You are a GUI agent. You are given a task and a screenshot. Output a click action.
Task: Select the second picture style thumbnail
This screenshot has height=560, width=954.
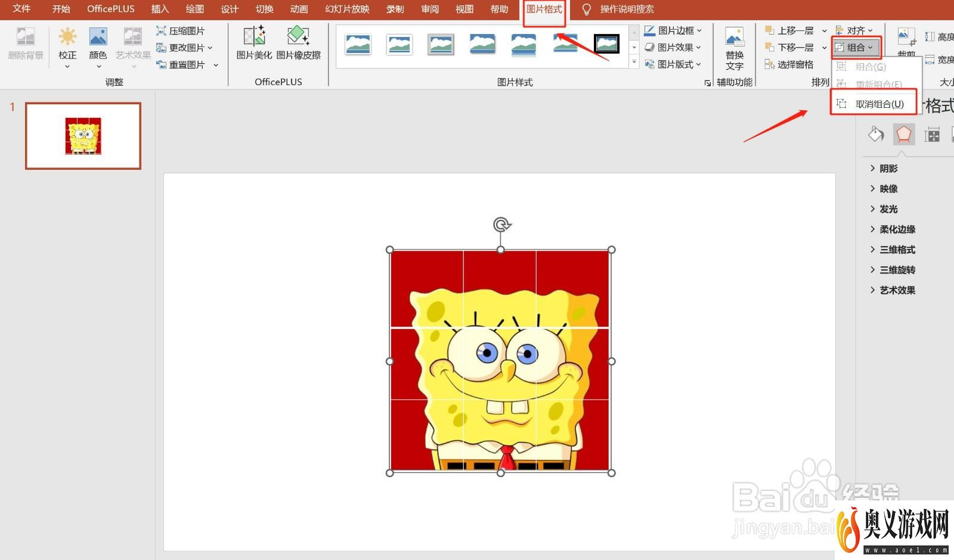point(399,44)
